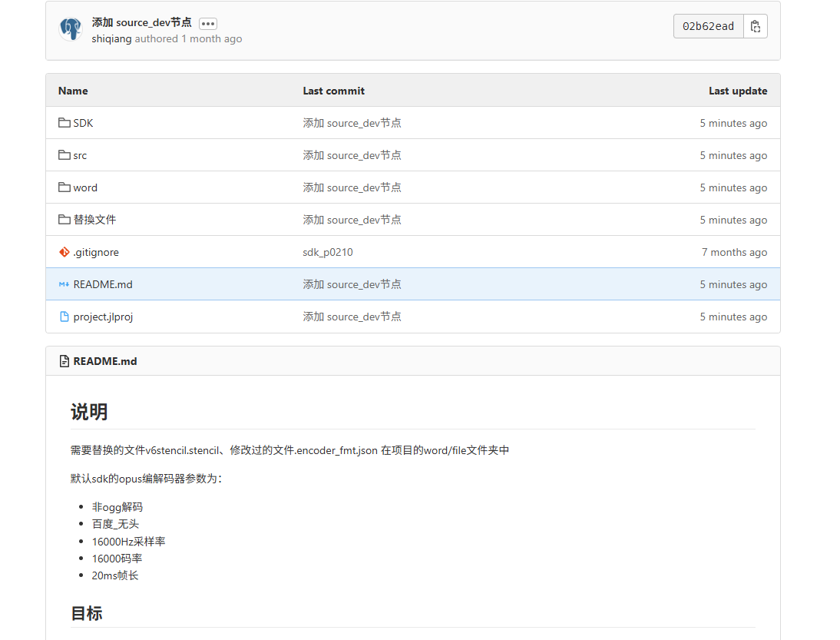Screen dimensions: 840x640
Task: Open last commit message for README.md row
Action: pos(352,284)
